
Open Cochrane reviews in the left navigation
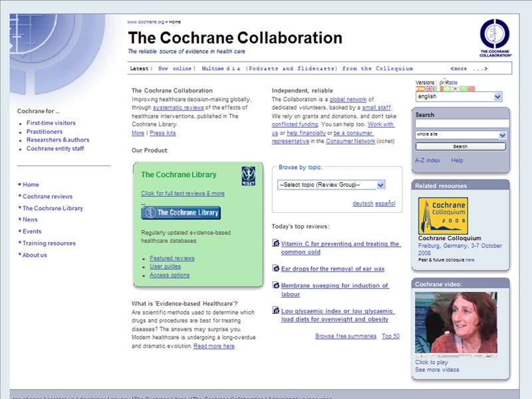coord(47,196)
